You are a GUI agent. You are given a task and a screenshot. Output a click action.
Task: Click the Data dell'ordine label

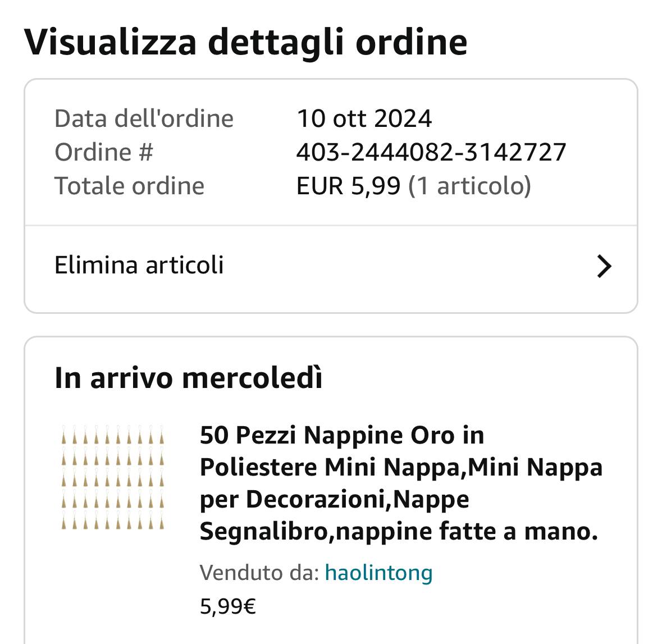144,118
